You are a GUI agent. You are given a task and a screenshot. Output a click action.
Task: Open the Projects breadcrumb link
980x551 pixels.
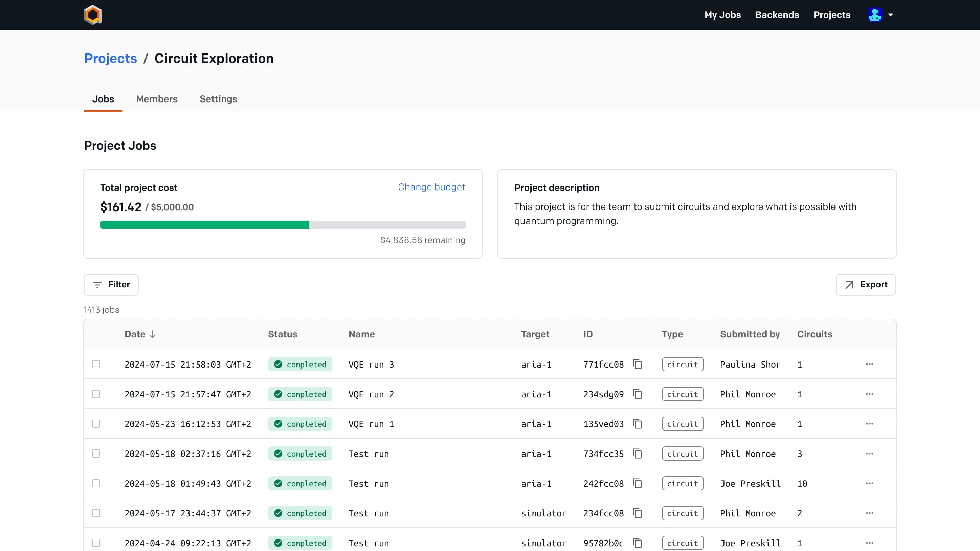pos(110,58)
